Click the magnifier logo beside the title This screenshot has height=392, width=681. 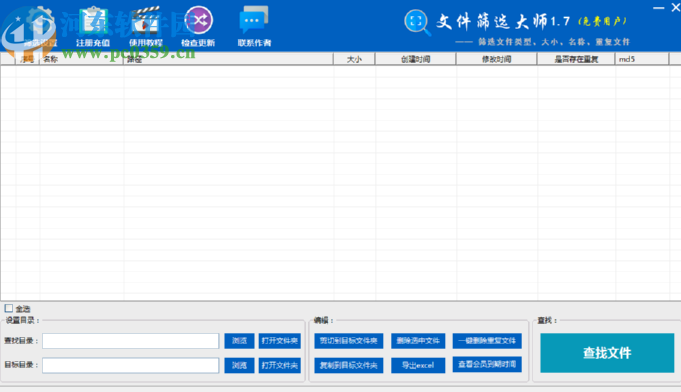417,22
